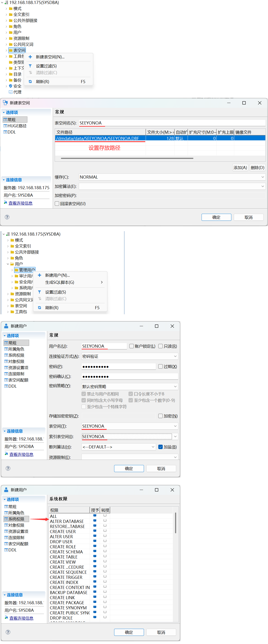Open the 缓存(C) NORMAL dropdown
The width and height of the screenshot is (268, 644).
click(x=263, y=177)
